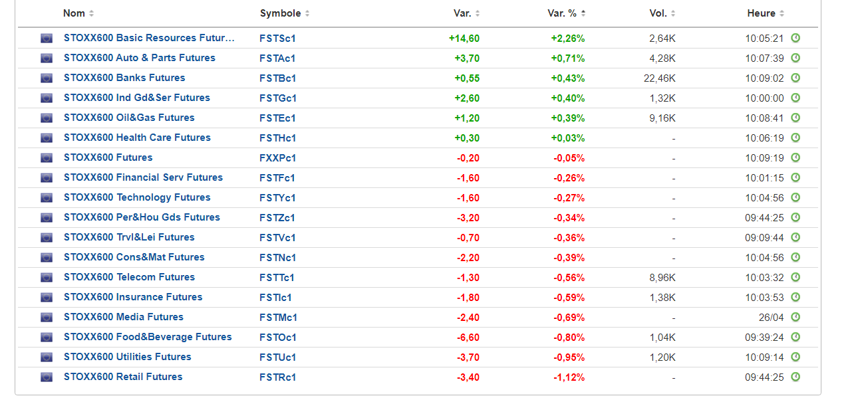Open the STOXX600 Basic Resources Futures link
868x400 pixels.
point(149,38)
